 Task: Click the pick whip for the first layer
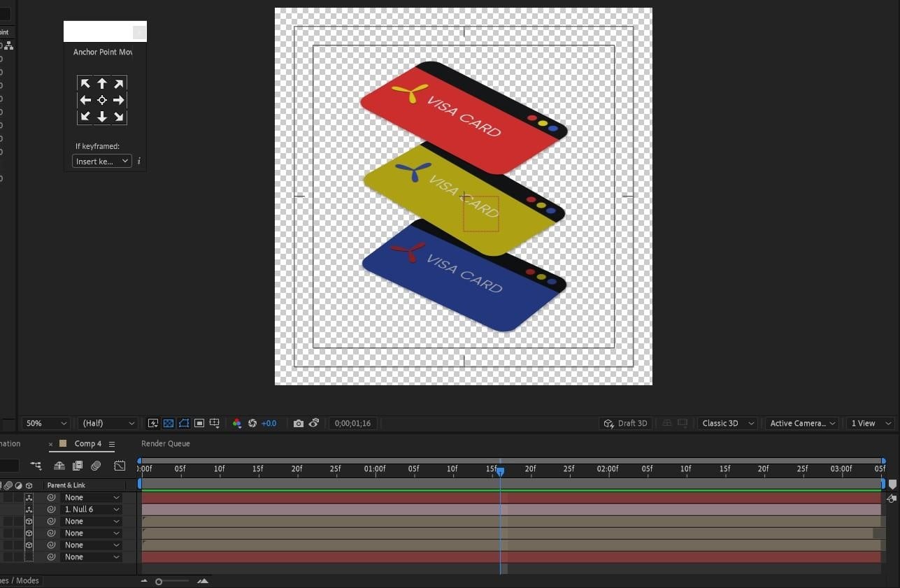click(x=51, y=498)
